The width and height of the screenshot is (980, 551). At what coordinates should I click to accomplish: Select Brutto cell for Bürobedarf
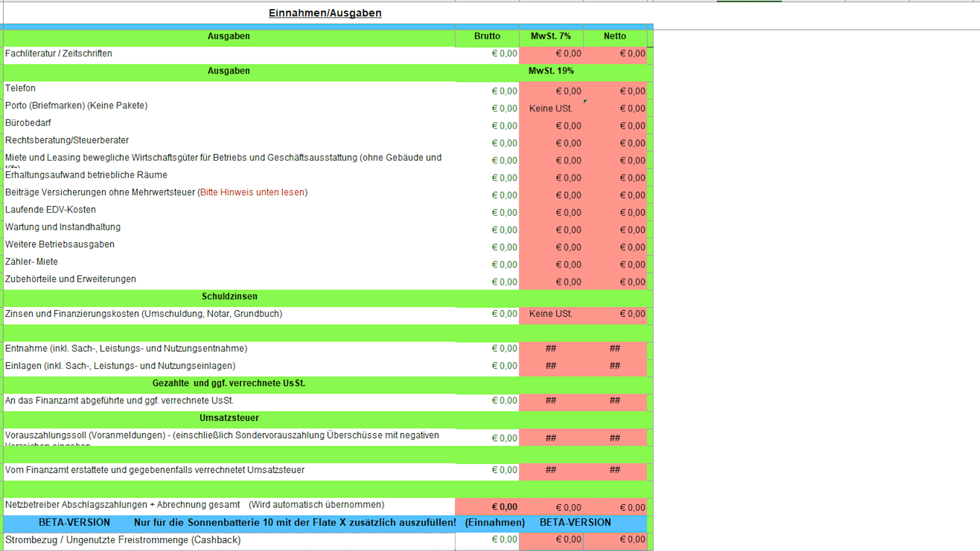pyautogui.click(x=487, y=126)
